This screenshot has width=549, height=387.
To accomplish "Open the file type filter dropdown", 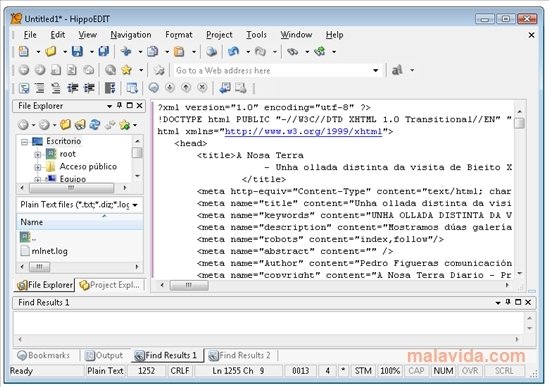I will [x=135, y=205].
